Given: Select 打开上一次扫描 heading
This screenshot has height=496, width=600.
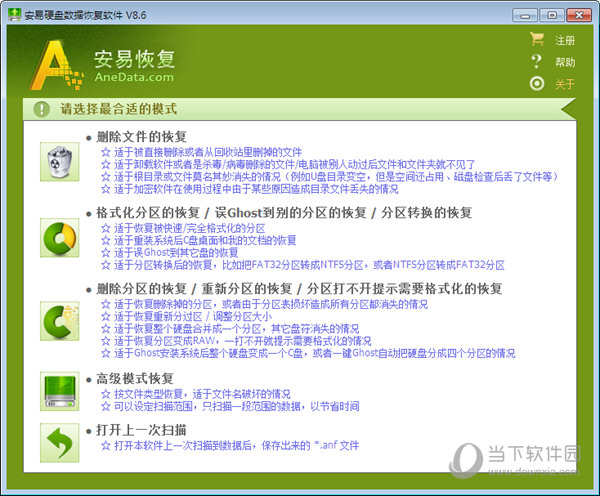Looking at the screenshot, I should pyautogui.click(x=141, y=430).
